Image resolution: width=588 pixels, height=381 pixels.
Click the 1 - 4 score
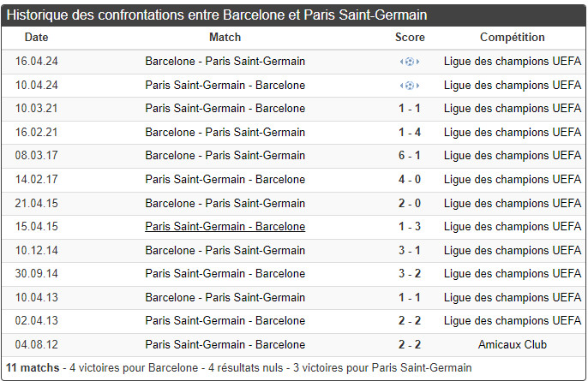click(410, 133)
